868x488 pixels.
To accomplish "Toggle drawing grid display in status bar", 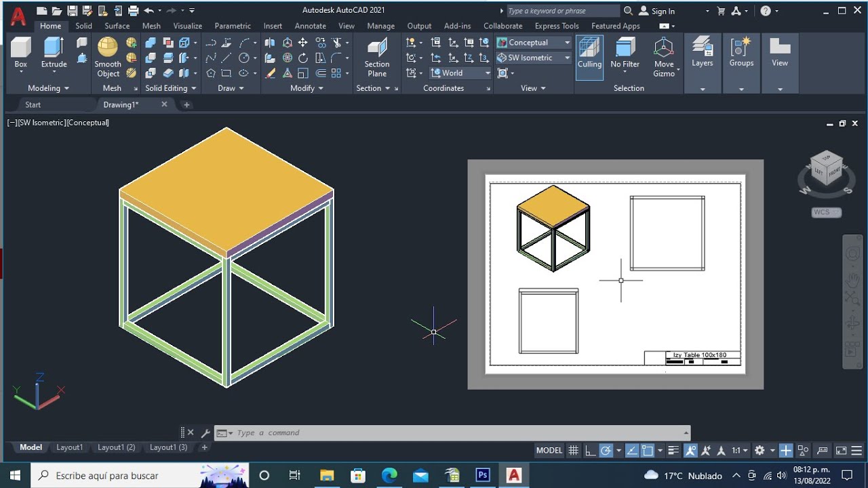I will [x=574, y=450].
